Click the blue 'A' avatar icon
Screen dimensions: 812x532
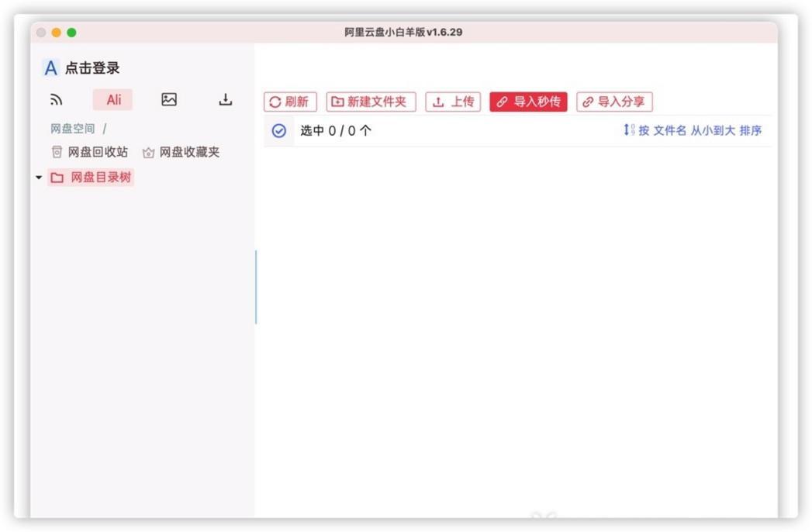tap(50, 67)
